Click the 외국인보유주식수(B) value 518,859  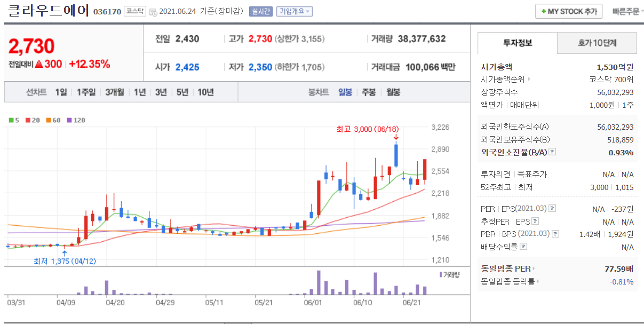click(x=621, y=139)
